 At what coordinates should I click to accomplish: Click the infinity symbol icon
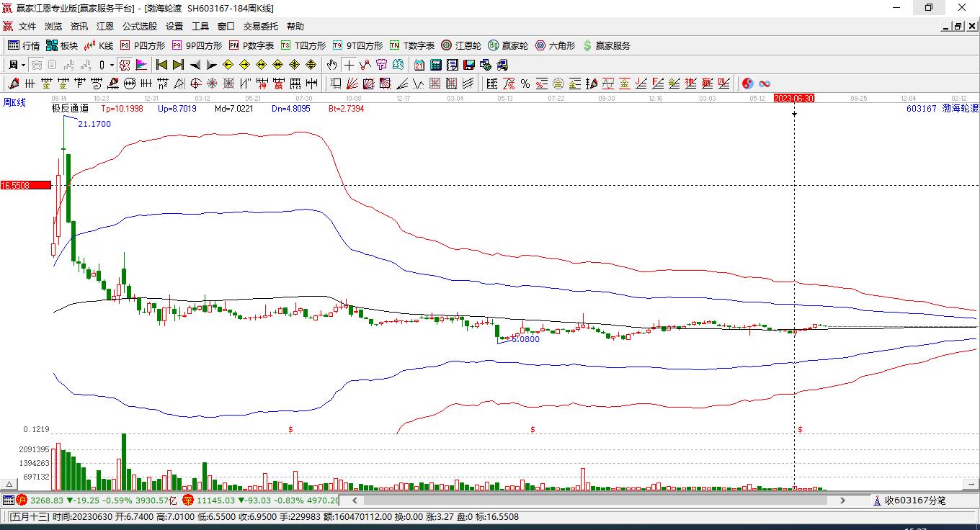point(765,84)
